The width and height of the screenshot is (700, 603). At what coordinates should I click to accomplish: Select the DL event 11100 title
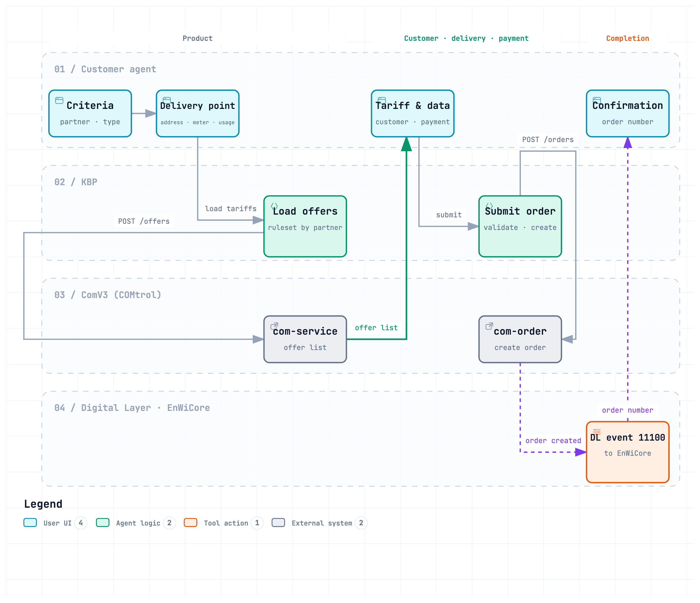point(627,437)
